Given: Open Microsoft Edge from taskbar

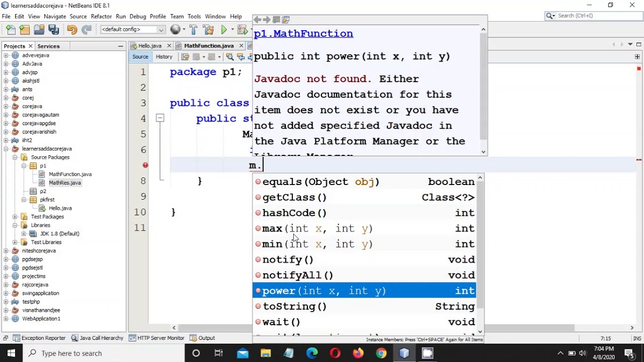Looking at the screenshot, I should pos(312,353).
